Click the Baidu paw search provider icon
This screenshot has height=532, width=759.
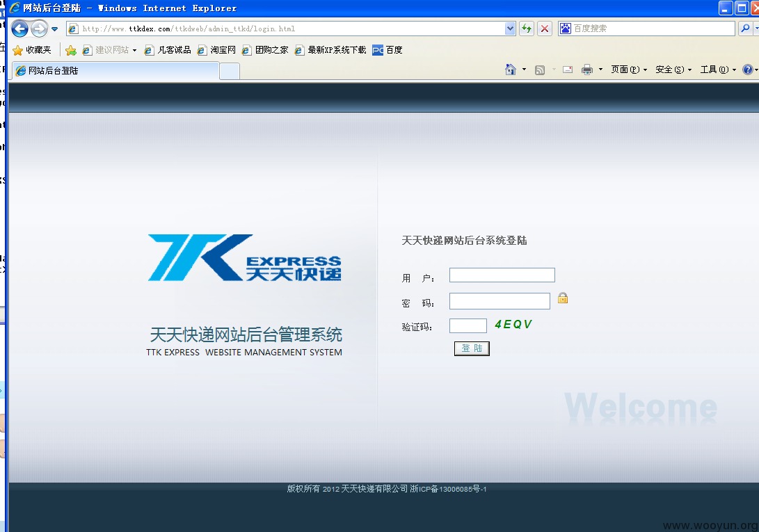[565, 29]
